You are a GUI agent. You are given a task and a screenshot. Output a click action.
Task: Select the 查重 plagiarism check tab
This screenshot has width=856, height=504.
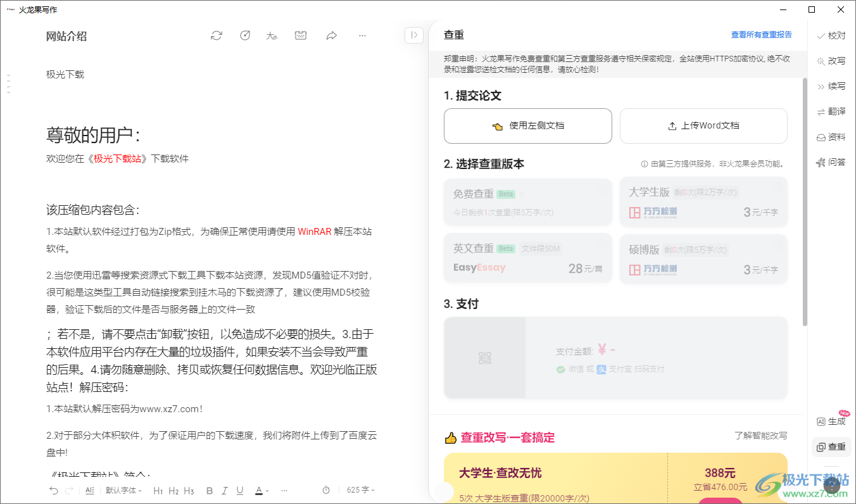(831, 447)
